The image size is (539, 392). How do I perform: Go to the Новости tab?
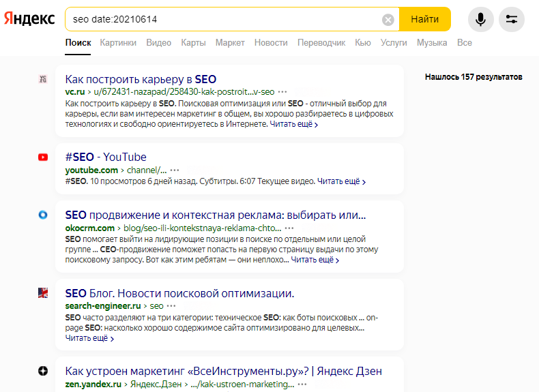coord(271,42)
